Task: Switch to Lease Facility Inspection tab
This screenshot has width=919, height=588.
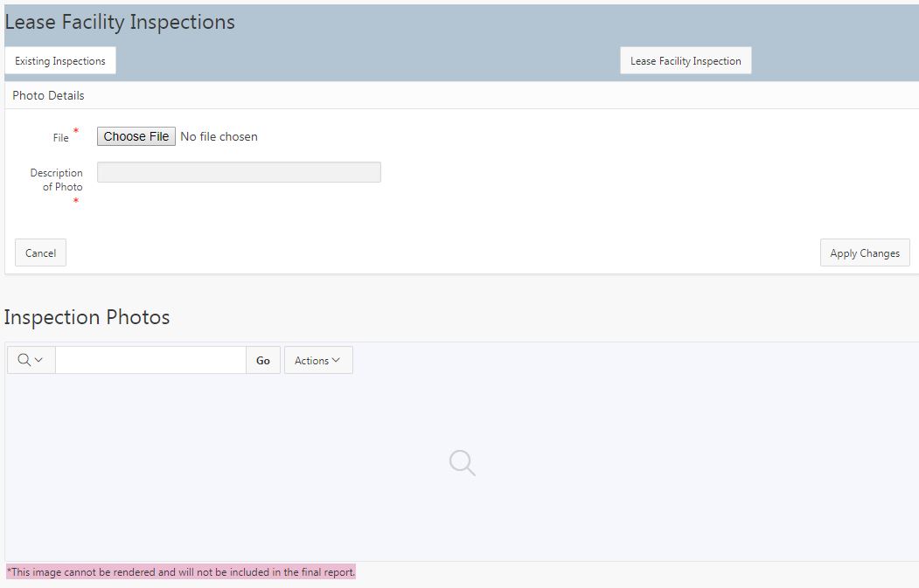Action: point(686,61)
